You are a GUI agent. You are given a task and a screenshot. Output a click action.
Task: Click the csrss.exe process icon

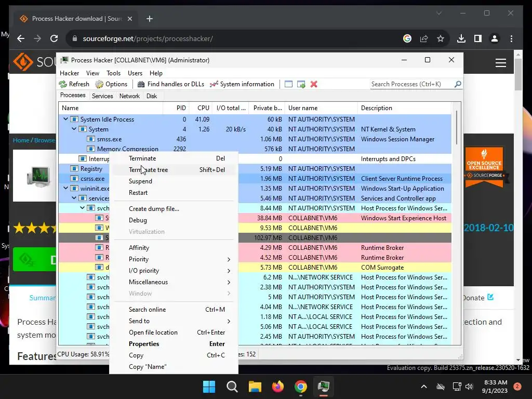(x=74, y=179)
